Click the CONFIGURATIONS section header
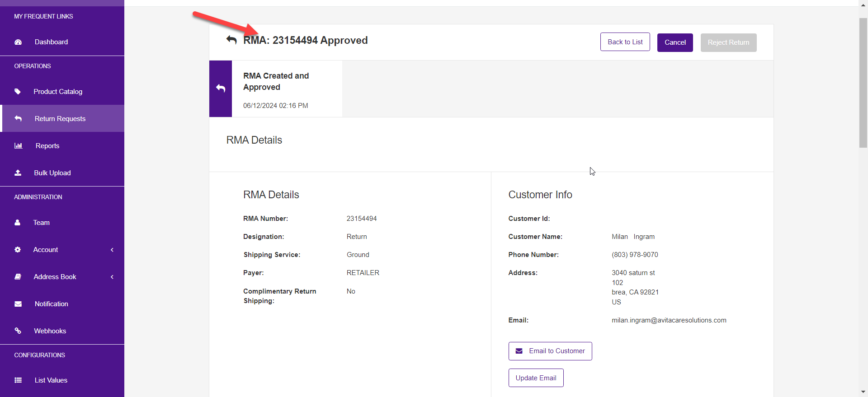The width and height of the screenshot is (868, 397). (40, 355)
